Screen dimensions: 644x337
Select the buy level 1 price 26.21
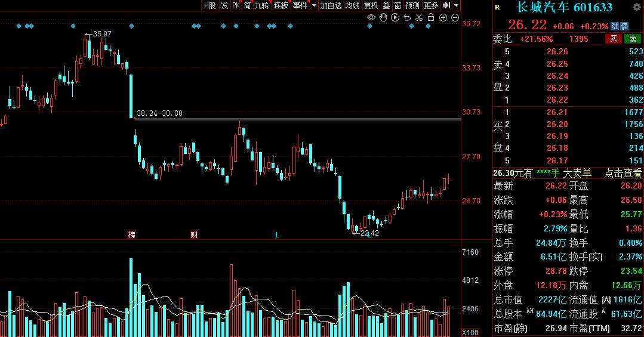(x=557, y=112)
